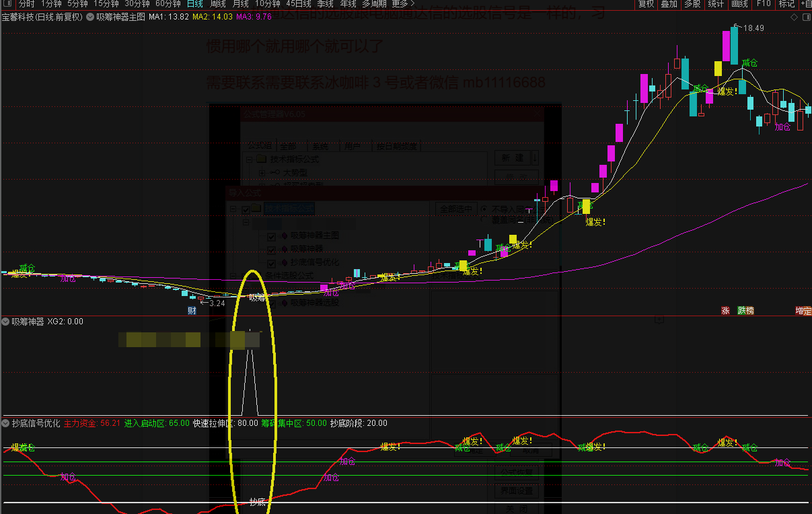Select the 10分钟 period tab

(267, 4)
